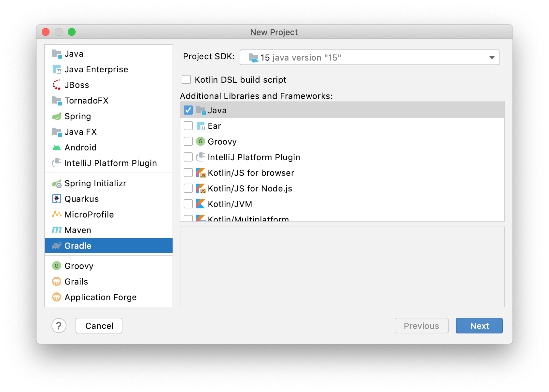
Task: Click the Android robot icon
Action: tap(57, 147)
